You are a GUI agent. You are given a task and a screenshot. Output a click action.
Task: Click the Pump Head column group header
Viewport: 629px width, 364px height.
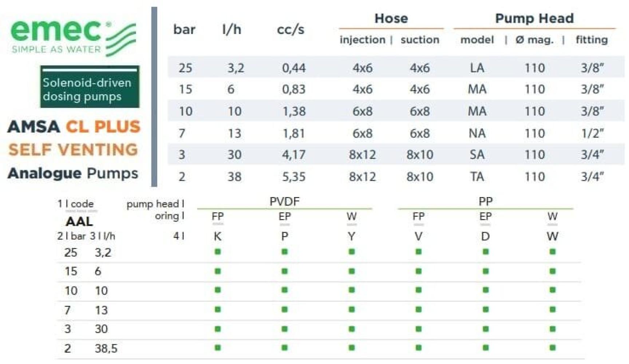534,18
